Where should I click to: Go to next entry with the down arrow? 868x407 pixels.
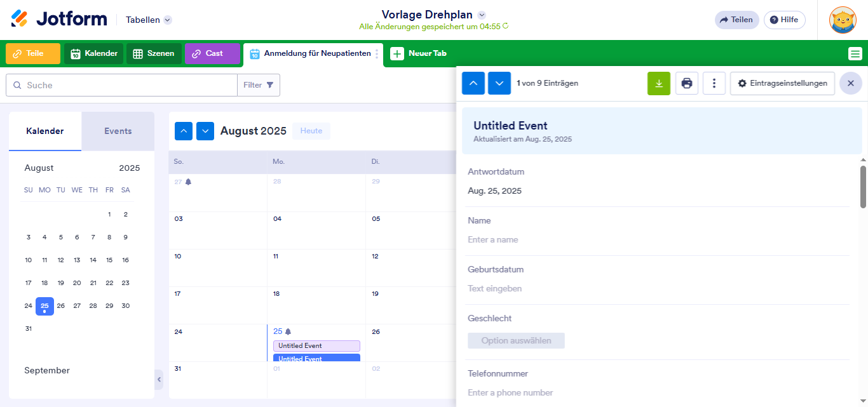tap(499, 83)
